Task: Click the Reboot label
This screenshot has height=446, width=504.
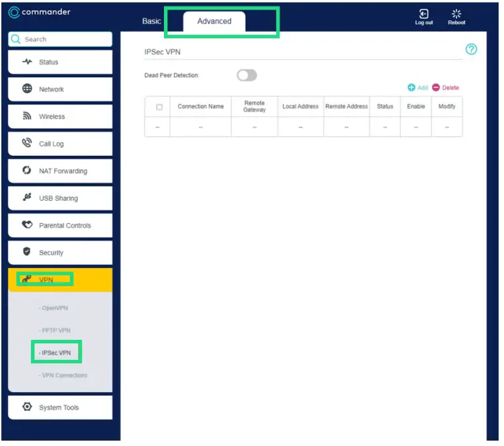Action: [x=457, y=23]
